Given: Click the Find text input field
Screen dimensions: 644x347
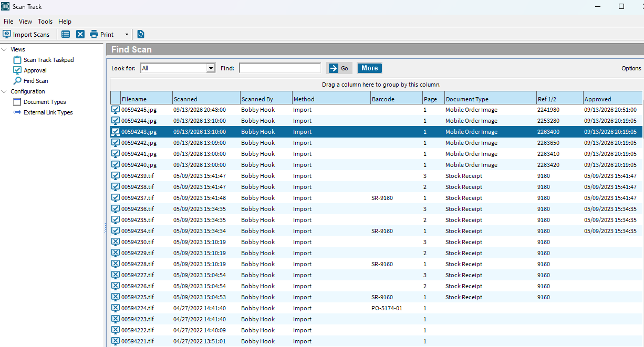Looking at the screenshot, I should coord(280,68).
